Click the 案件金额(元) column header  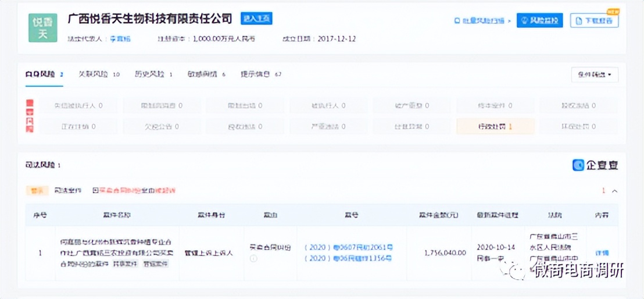[x=439, y=215]
